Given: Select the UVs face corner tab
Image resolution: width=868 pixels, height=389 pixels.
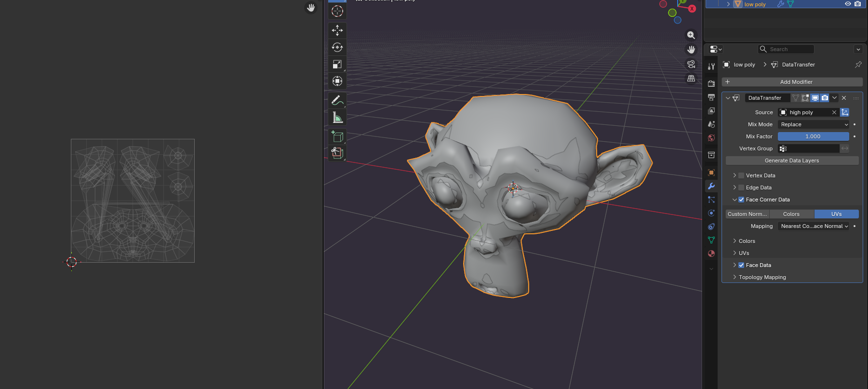Looking at the screenshot, I should [x=837, y=214].
